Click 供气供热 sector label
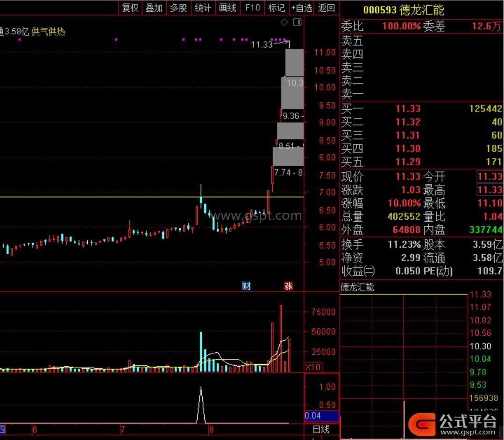 (49, 31)
